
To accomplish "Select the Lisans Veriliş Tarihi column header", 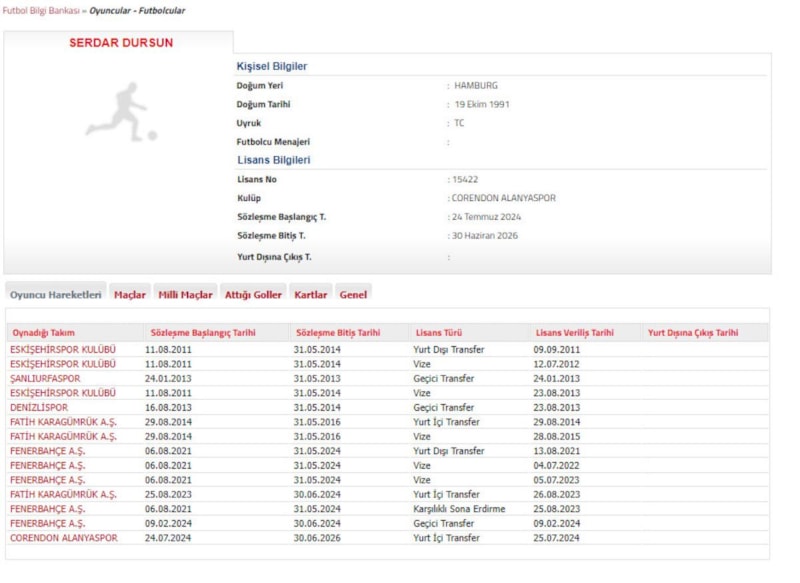I will [575, 333].
